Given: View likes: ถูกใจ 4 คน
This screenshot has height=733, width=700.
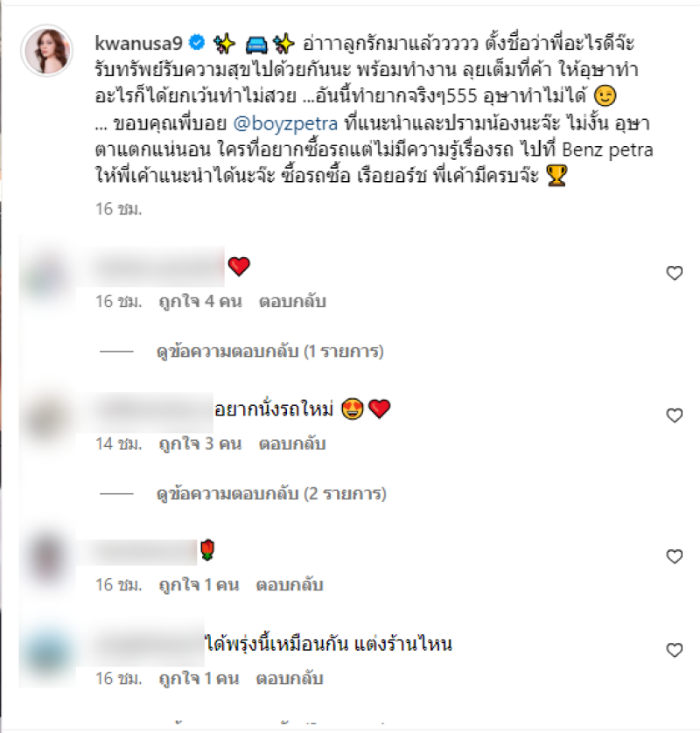Looking at the screenshot, I should pyautogui.click(x=200, y=302).
